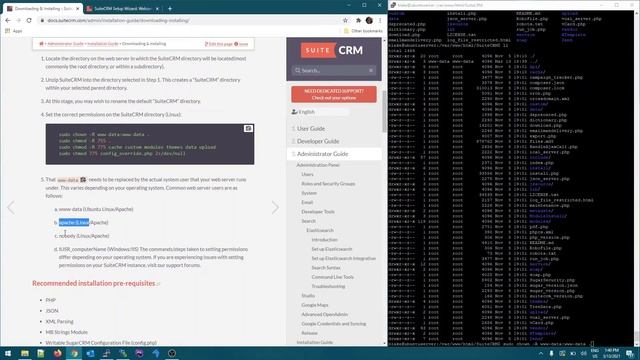Viewport: 640px width, 360px height.
Task: Click the address bar URL
Action: pyautogui.click(x=118, y=20)
